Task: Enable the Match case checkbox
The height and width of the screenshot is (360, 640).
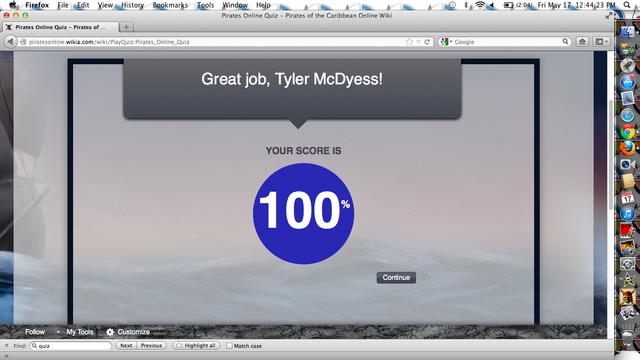Action: pos(229,346)
